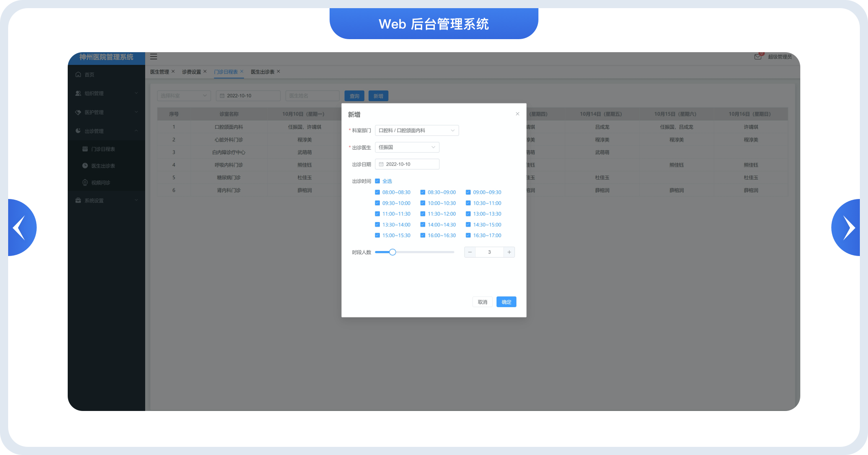Decrease 时段人数 with the minus button
868x455 pixels.
tap(470, 252)
